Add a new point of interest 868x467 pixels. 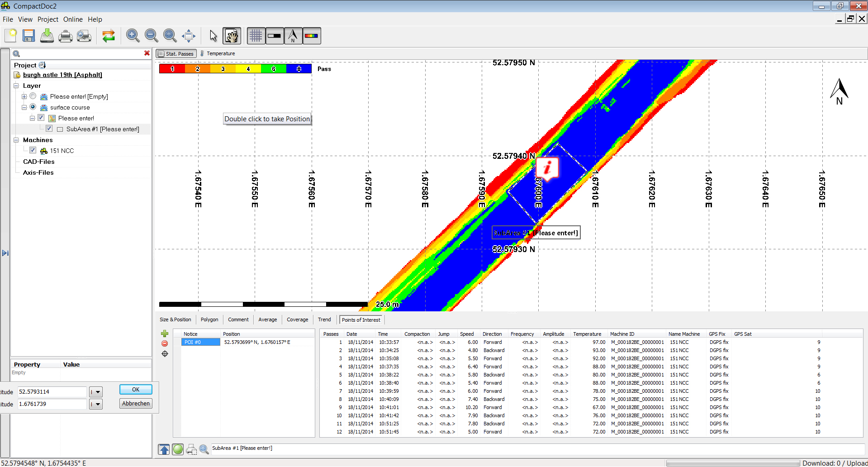point(165,334)
